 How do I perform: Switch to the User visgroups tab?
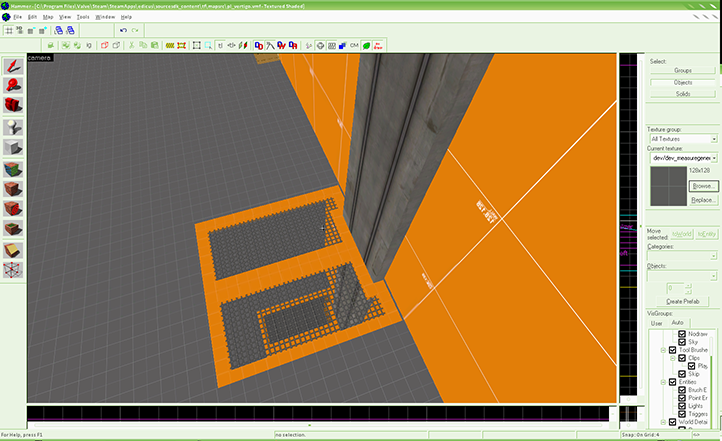click(x=656, y=323)
